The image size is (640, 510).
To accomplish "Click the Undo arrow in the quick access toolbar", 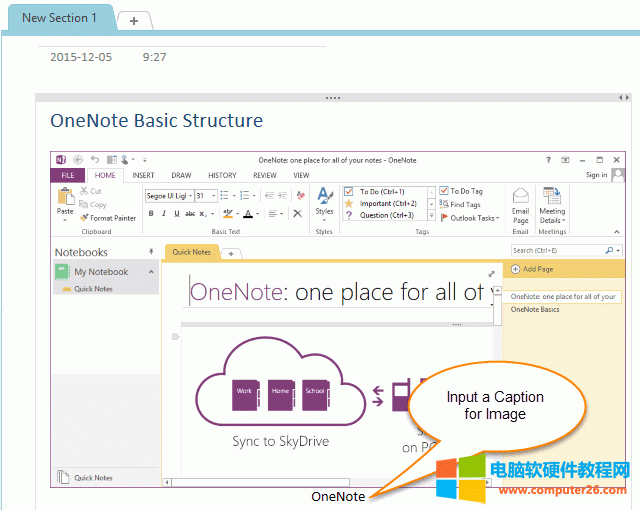I will coord(95,159).
